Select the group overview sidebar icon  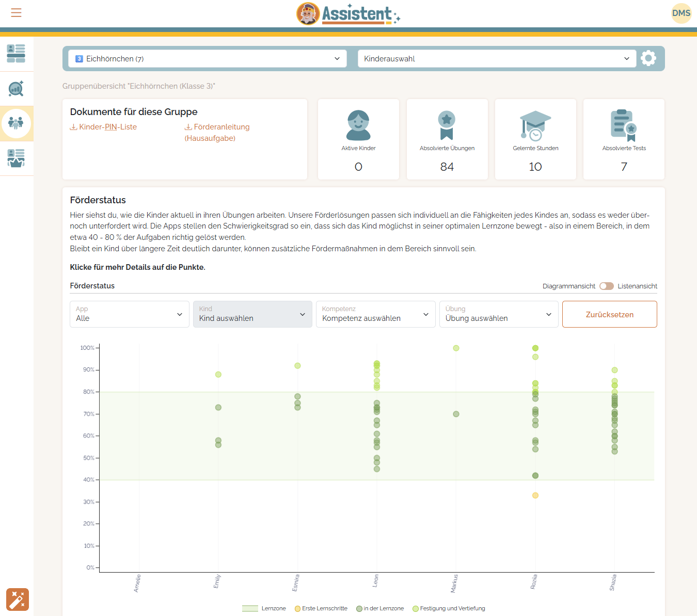click(16, 123)
